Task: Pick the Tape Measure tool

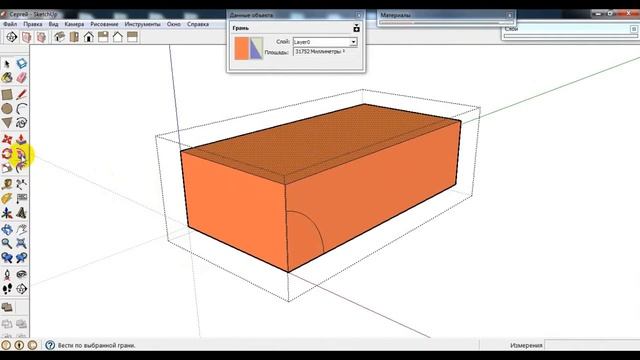Action: click(7, 184)
